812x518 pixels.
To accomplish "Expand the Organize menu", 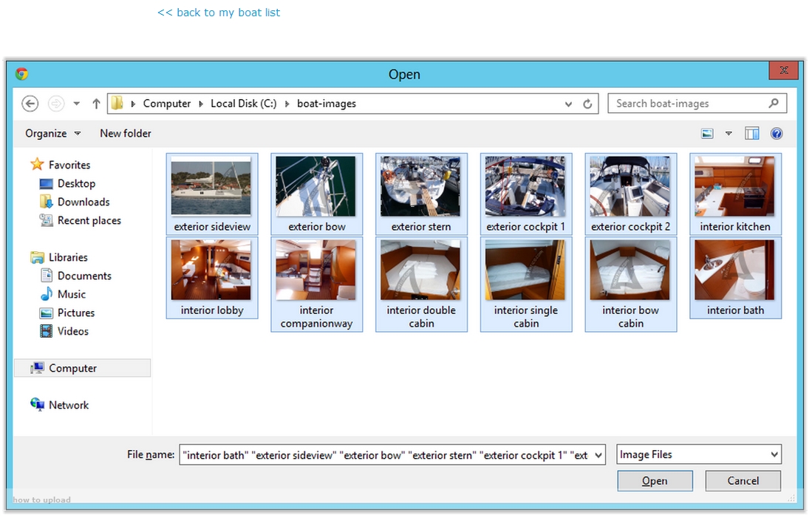I will coord(53,134).
